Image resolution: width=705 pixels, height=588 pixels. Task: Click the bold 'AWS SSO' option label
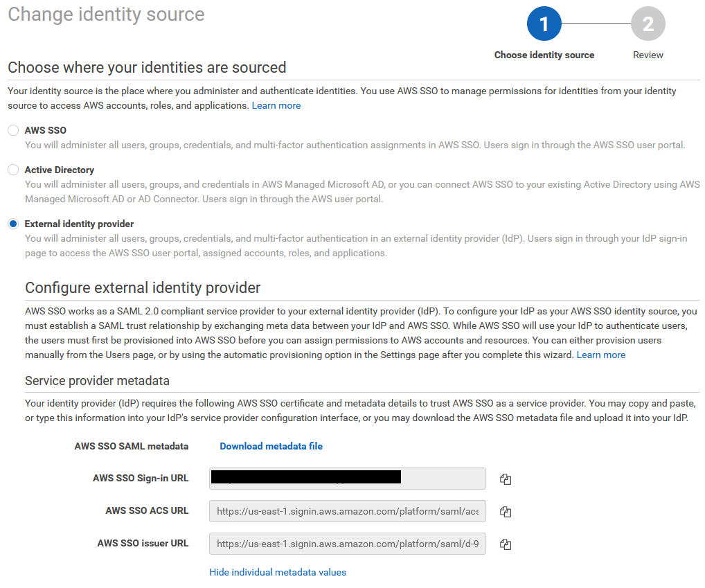pyautogui.click(x=46, y=130)
